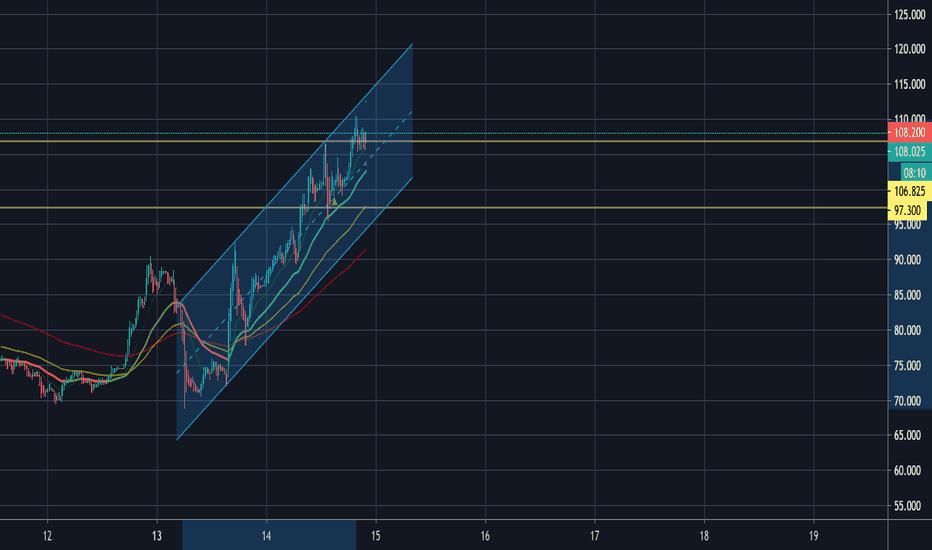Click the highlighted date range on the time axis
Image resolution: width=932 pixels, height=550 pixels.
click(x=269, y=535)
